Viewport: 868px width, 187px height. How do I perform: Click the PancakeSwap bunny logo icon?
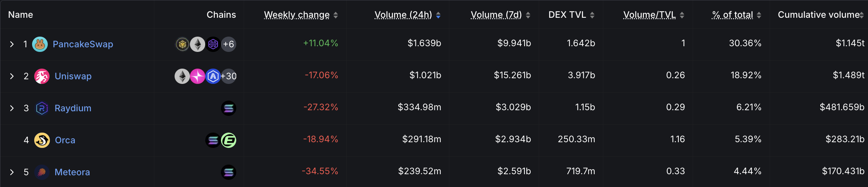40,44
